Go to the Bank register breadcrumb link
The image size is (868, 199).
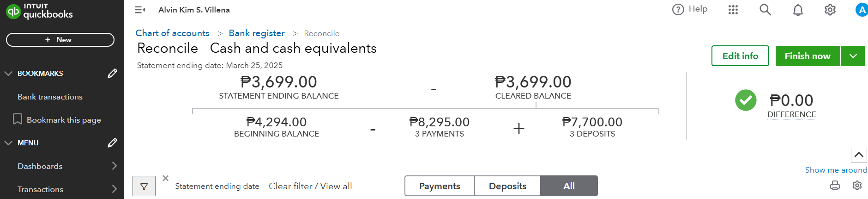pyautogui.click(x=257, y=33)
